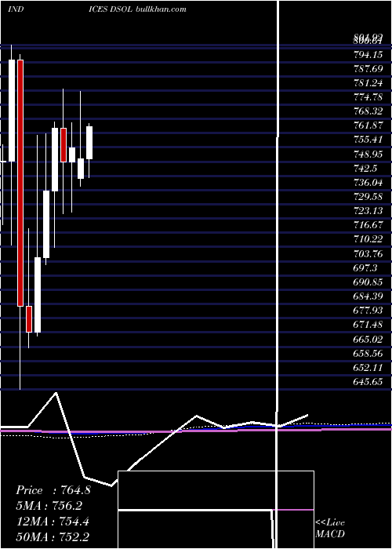
Task: Select the 652.11 price axis label
Action: coord(368,367)
